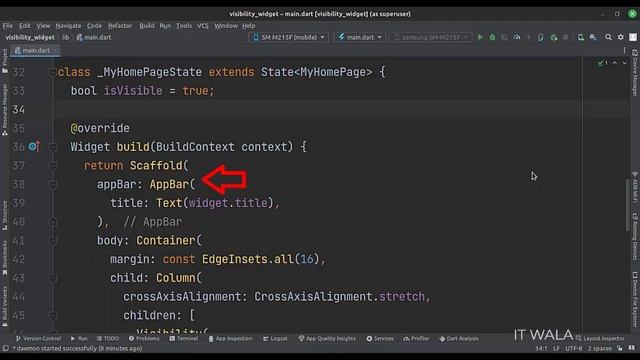640x360 pixels.
Task: Open Project tool window on left
Action: [5, 61]
